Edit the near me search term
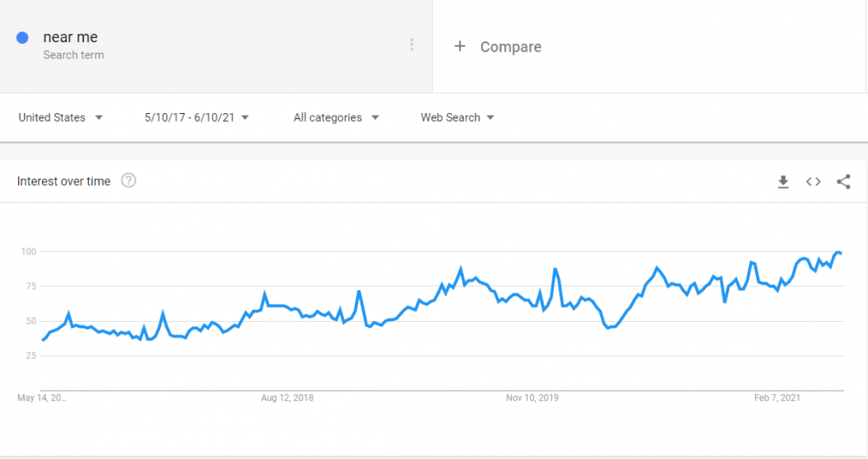 pyautogui.click(x=71, y=37)
